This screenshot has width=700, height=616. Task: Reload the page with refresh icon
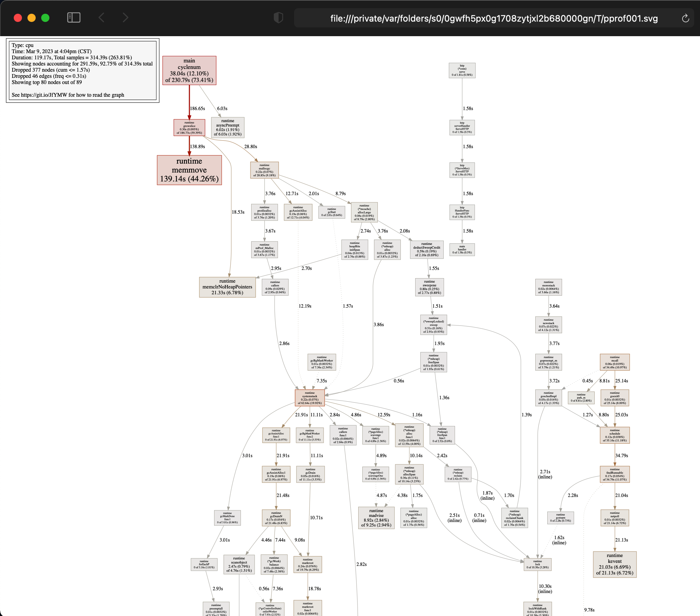point(685,18)
